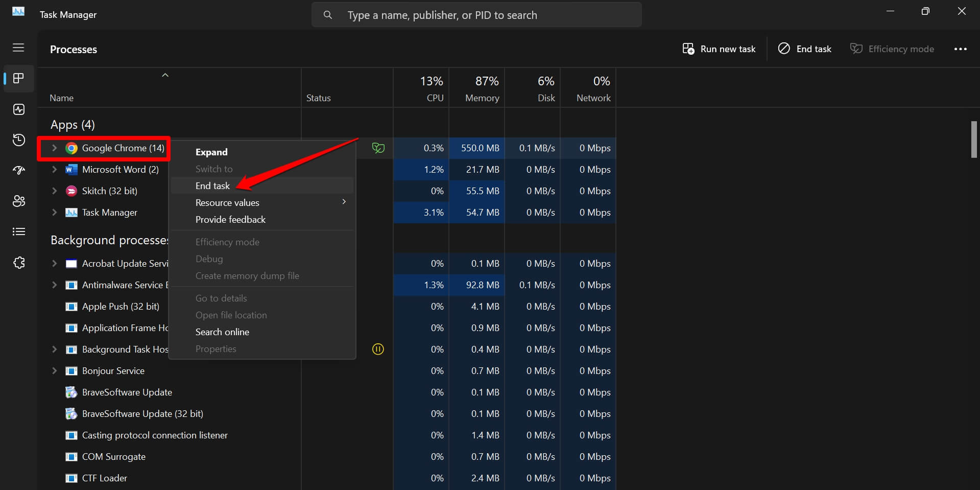Open the Details sidebar icon

pos(19,231)
